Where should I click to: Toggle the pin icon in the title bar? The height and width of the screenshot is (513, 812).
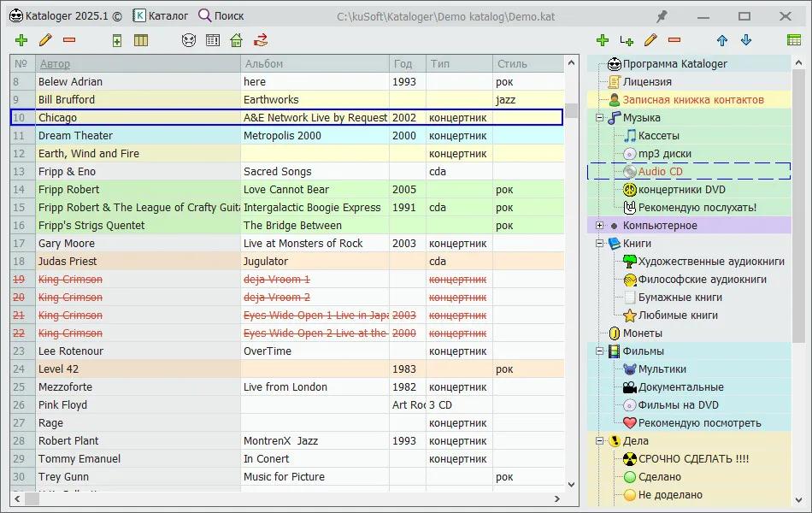coord(662,16)
